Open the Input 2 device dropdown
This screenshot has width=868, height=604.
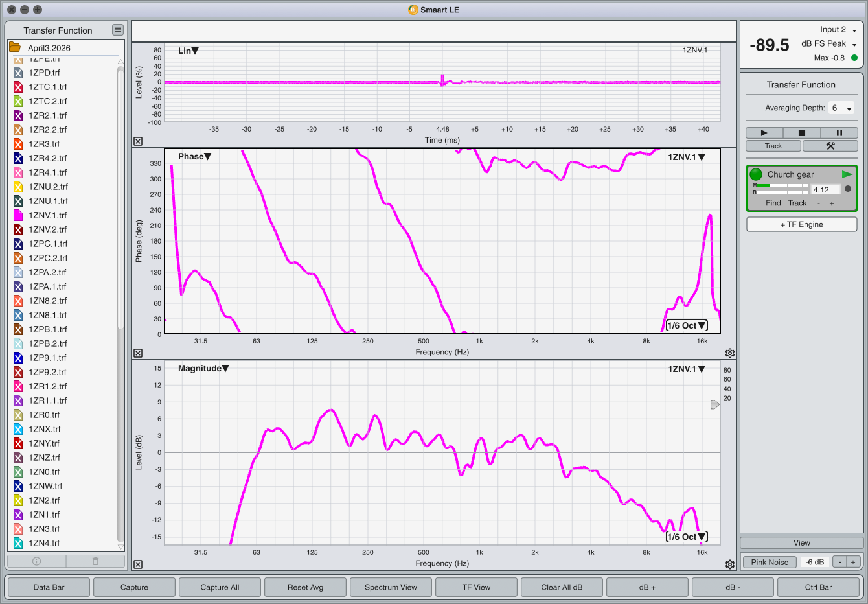point(838,30)
